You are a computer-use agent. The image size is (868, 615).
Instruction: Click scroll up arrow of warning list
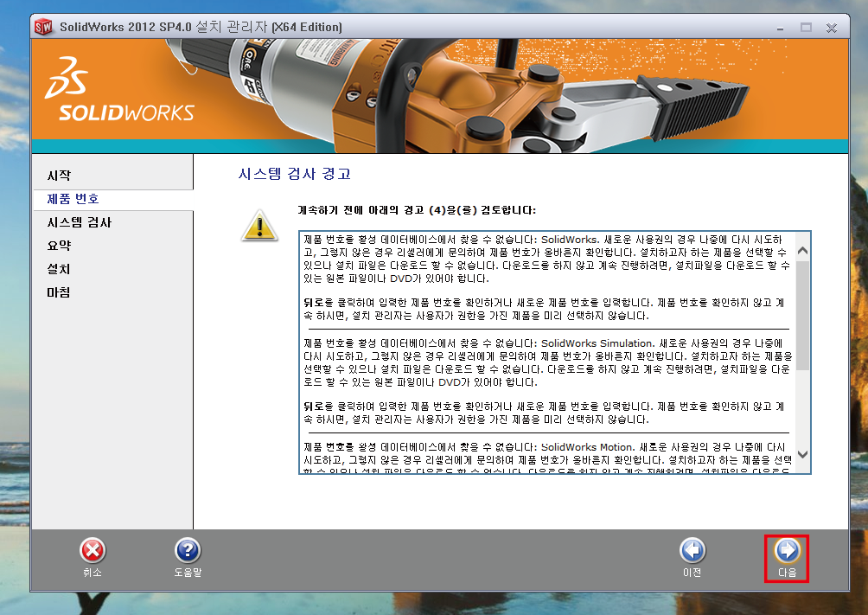point(802,251)
